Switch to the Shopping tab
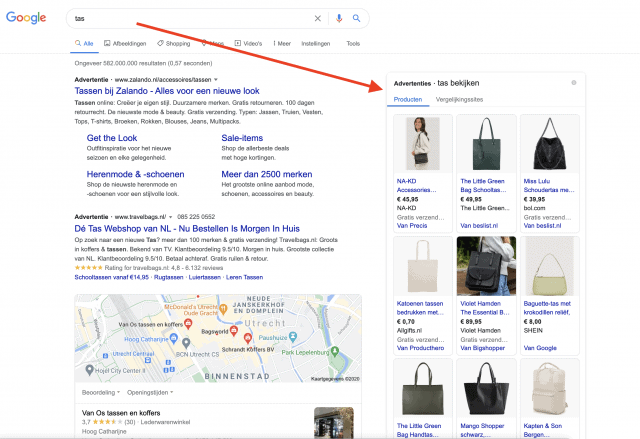The height and width of the screenshot is (439, 640). (x=174, y=43)
